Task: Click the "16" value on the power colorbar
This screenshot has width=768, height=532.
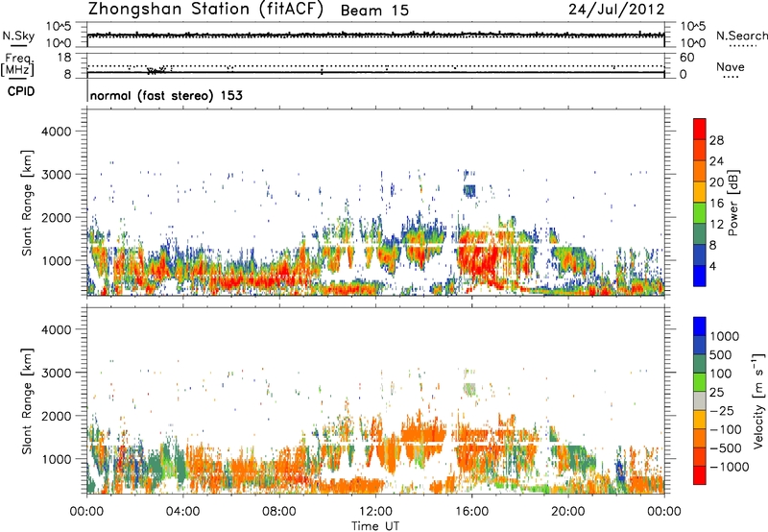Action: tap(716, 204)
